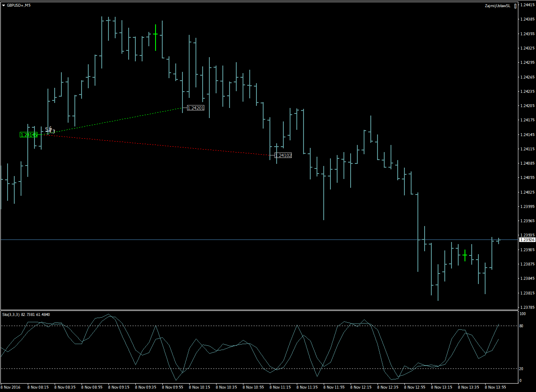This screenshot has width=536, height=392.
Task: Click the stochastic 80 level marker
Action: pos(521,326)
